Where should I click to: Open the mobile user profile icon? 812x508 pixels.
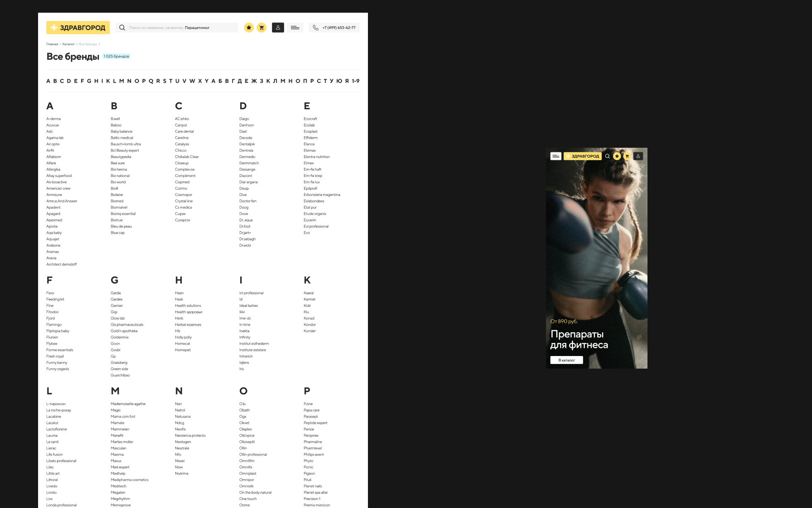(x=638, y=156)
